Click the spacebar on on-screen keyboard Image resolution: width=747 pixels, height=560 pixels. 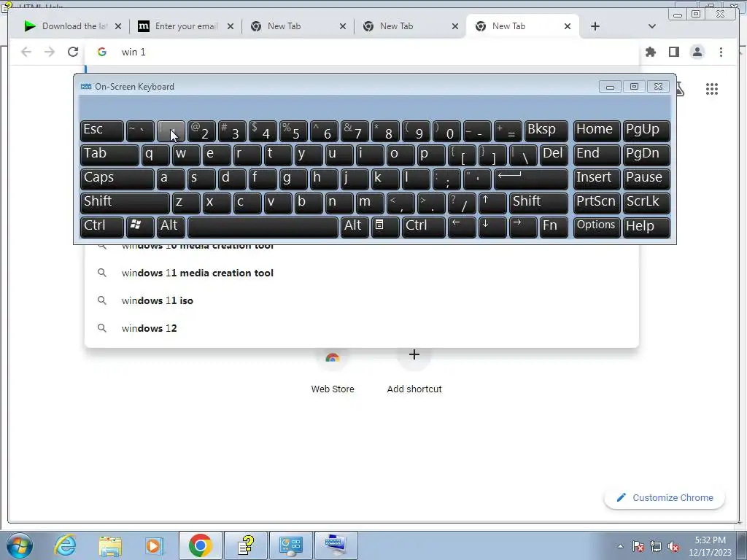click(x=263, y=227)
